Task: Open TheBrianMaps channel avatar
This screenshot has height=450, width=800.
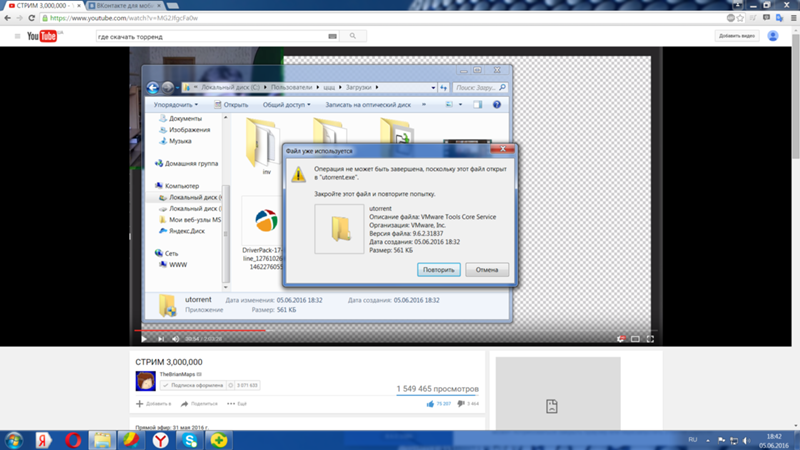Action: (145, 381)
